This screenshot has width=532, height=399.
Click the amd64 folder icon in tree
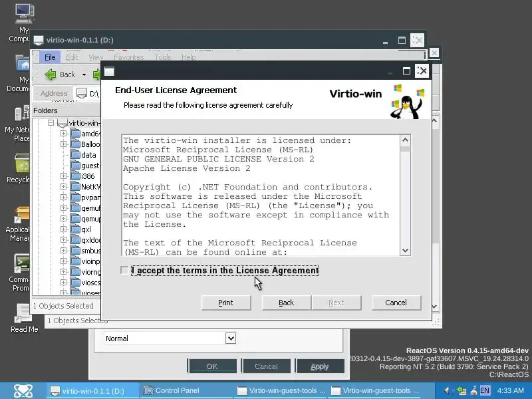pyautogui.click(x=75, y=134)
